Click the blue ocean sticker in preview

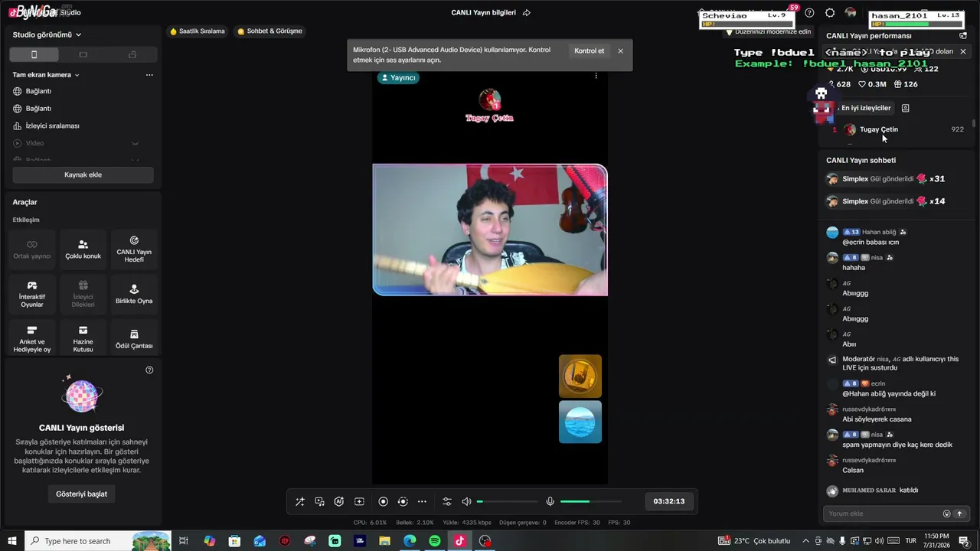[580, 422]
